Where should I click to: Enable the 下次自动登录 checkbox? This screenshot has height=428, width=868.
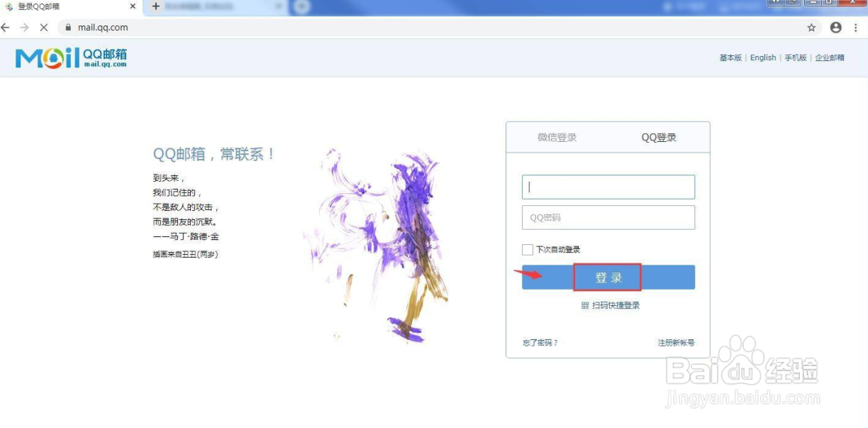click(527, 250)
